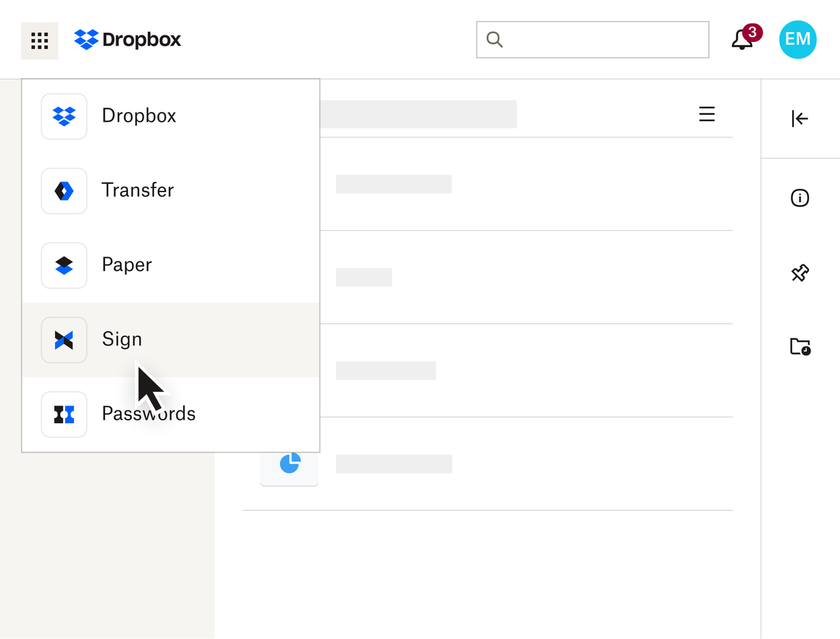Click the file requests folder icon
This screenshot has height=639, width=840.
(799, 347)
